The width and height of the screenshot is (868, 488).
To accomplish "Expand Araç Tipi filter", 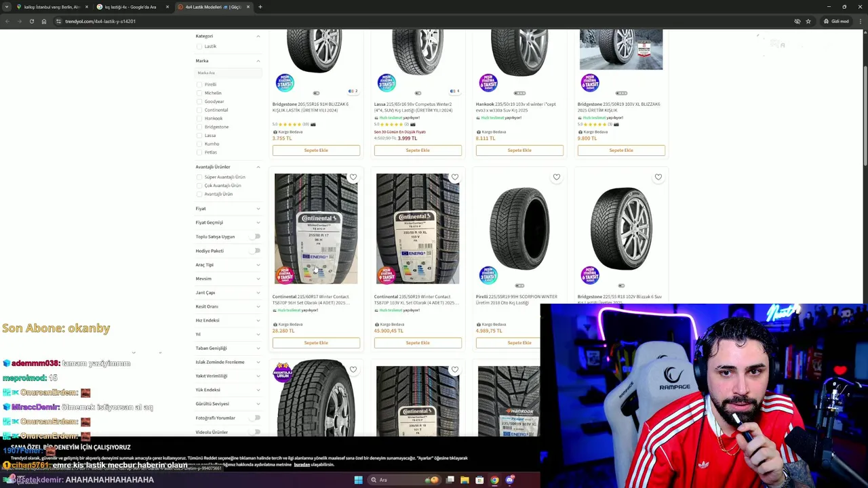I will coord(258,265).
